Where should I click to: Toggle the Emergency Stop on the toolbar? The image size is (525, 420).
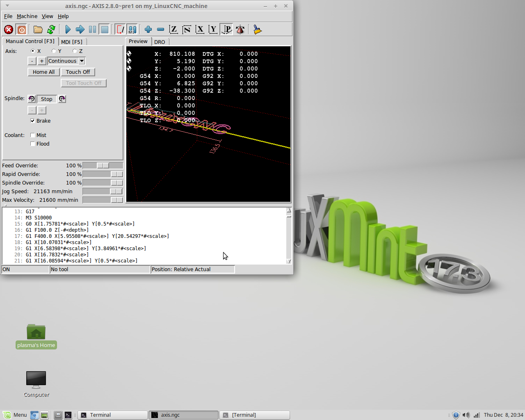(8, 29)
